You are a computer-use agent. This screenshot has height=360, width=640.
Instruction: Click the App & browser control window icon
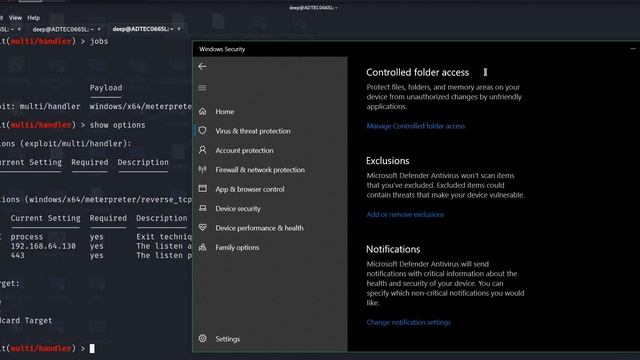202,189
